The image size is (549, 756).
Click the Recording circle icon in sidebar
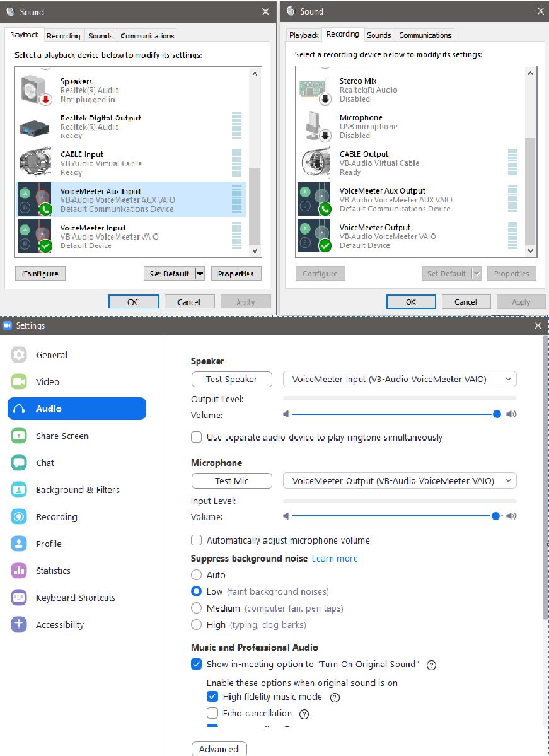point(19,517)
